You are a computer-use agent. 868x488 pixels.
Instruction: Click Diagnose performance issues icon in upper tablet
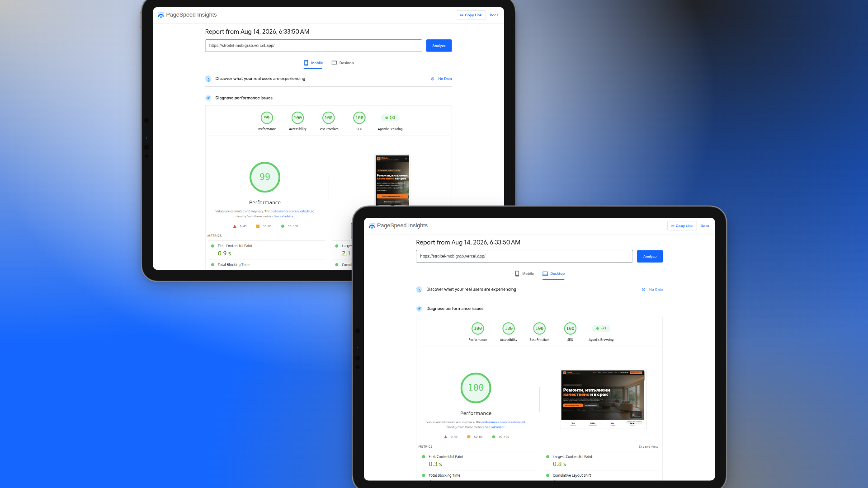[208, 98]
